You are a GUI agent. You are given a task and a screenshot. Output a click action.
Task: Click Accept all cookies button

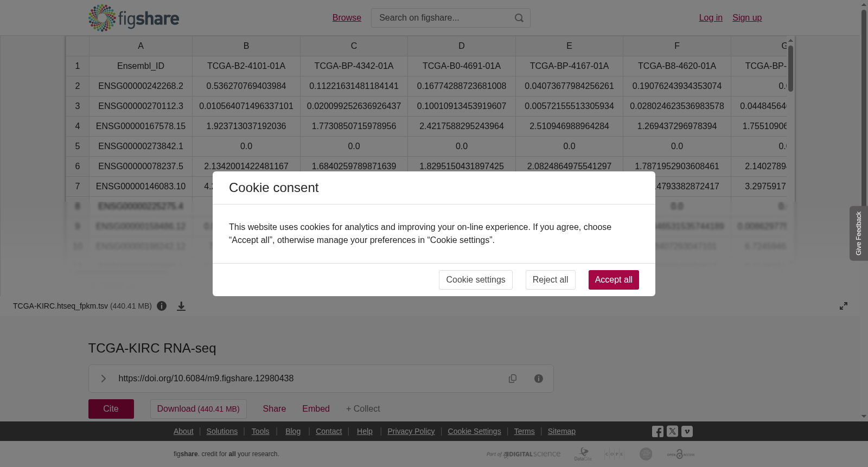pyautogui.click(x=614, y=280)
